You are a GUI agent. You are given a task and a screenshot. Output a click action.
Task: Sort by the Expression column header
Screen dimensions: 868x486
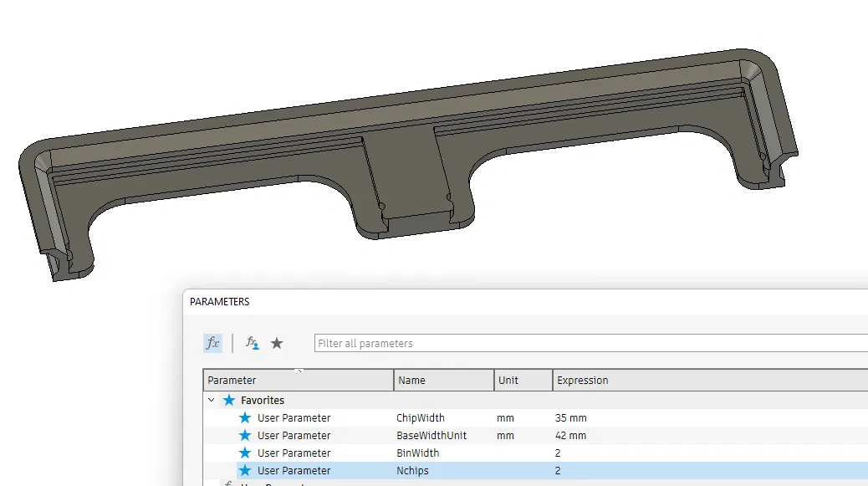(x=710, y=381)
